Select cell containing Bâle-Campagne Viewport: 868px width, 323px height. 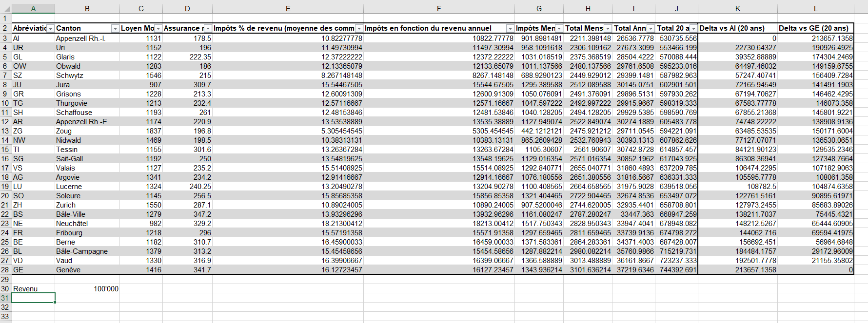point(87,251)
